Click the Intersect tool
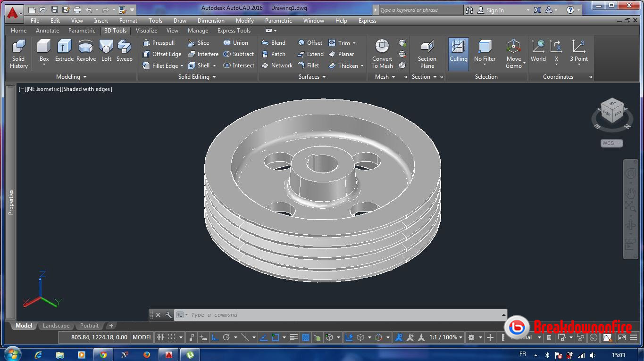 pyautogui.click(x=239, y=66)
